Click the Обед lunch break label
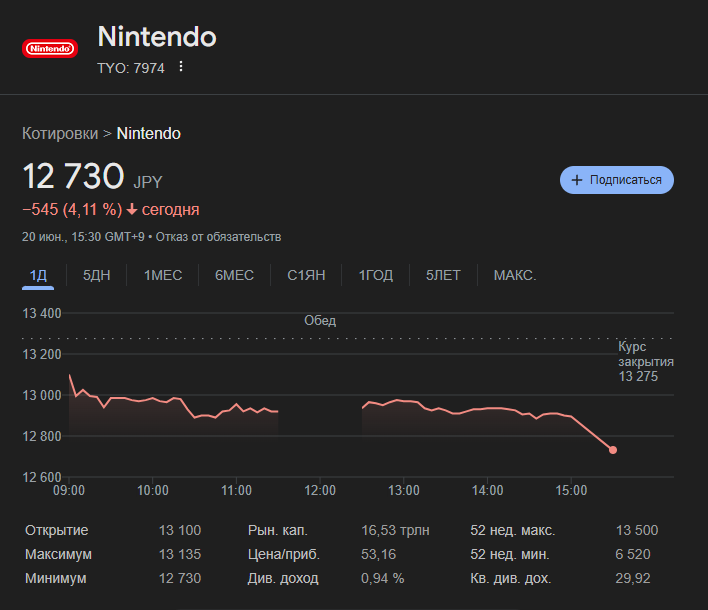The width and height of the screenshot is (708, 610). pyautogui.click(x=320, y=321)
